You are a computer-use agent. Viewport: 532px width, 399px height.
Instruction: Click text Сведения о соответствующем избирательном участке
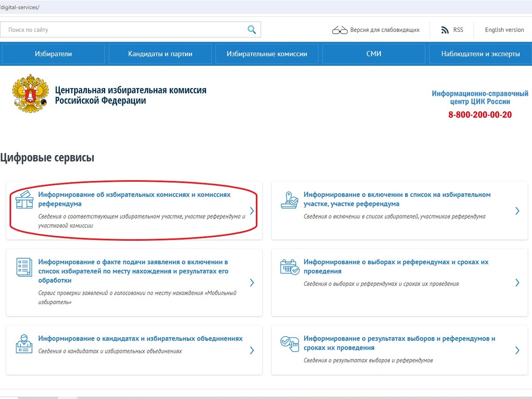tap(142, 221)
